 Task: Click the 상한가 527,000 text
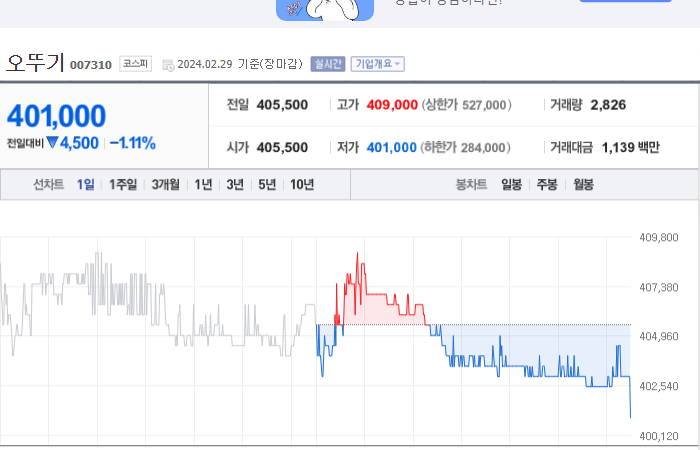click(x=467, y=105)
